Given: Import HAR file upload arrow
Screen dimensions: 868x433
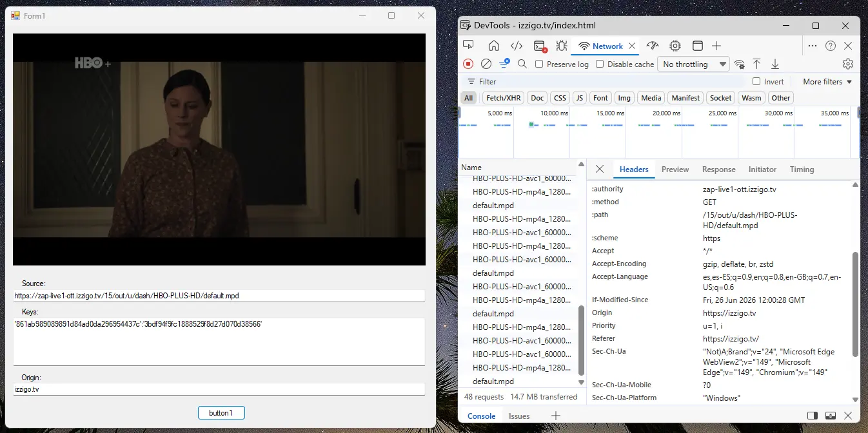Looking at the screenshot, I should point(757,64).
